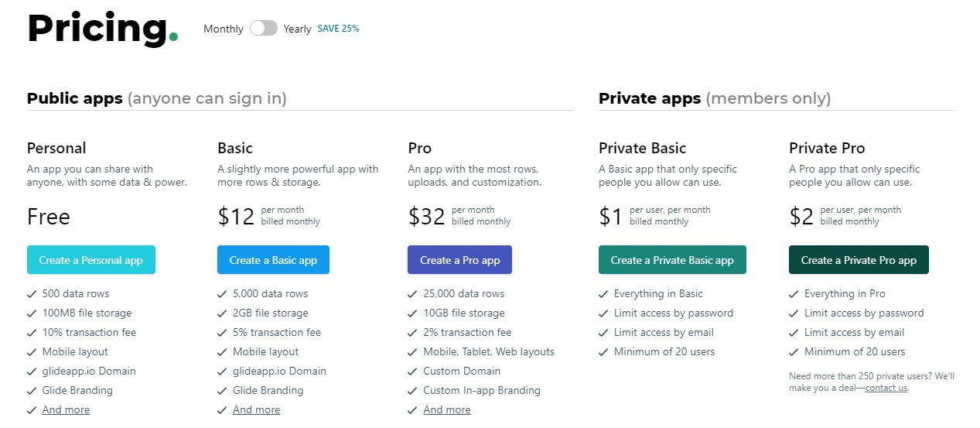
Task: Choose Create a Private Pro app
Action: (858, 260)
